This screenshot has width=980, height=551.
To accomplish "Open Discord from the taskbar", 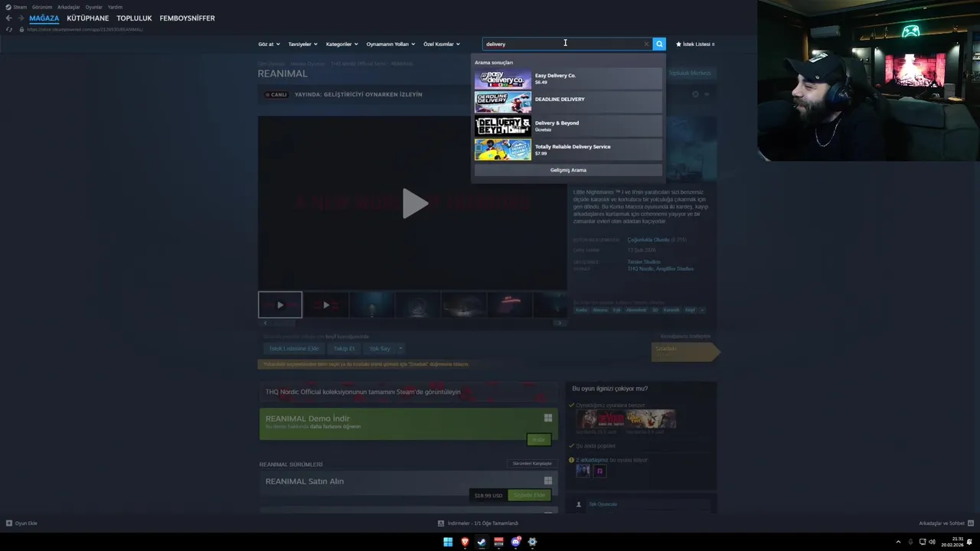I will (x=515, y=542).
